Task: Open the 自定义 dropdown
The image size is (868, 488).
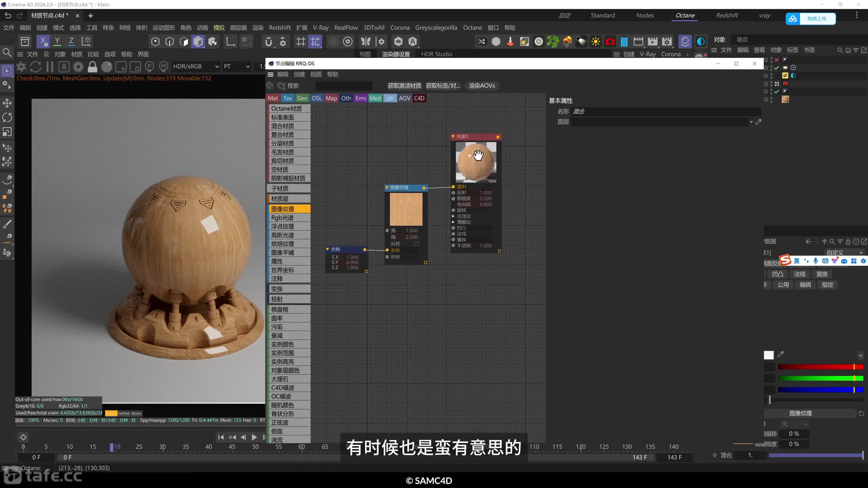Action: coord(844,252)
